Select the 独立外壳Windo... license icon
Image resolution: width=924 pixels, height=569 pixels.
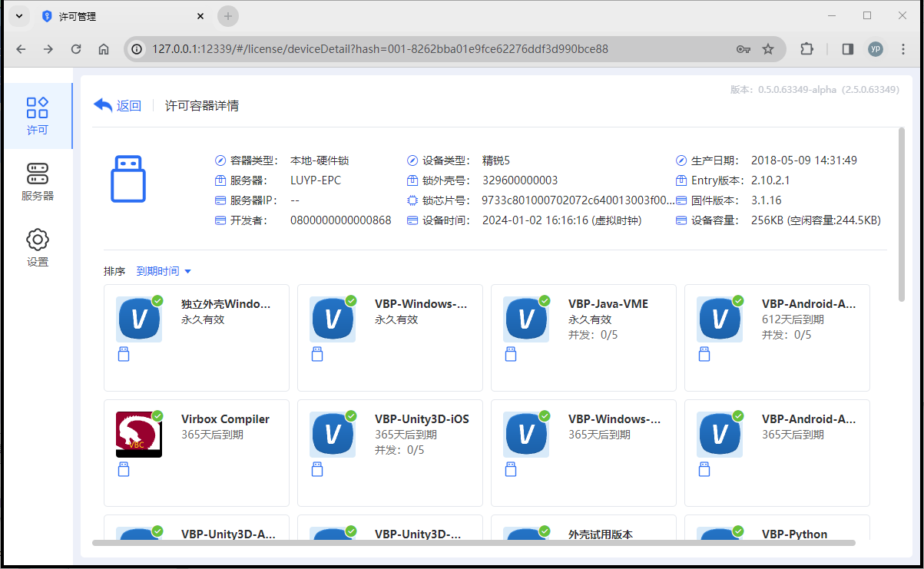tap(139, 319)
